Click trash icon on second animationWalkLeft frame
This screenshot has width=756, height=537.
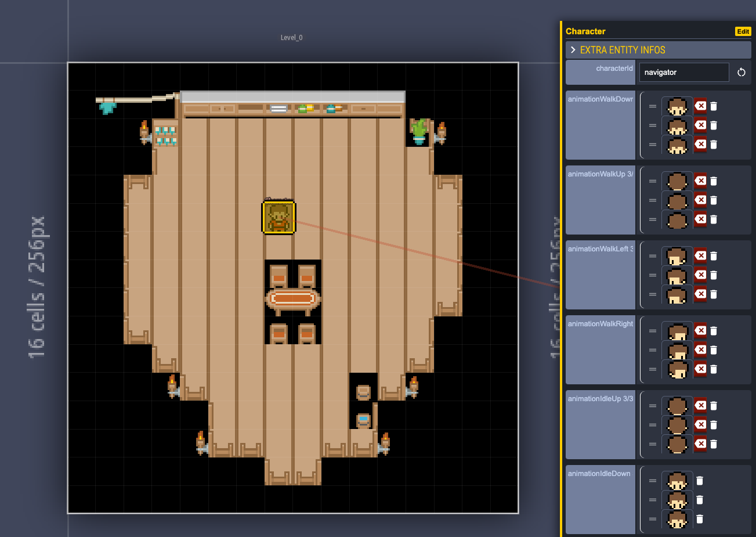point(713,275)
